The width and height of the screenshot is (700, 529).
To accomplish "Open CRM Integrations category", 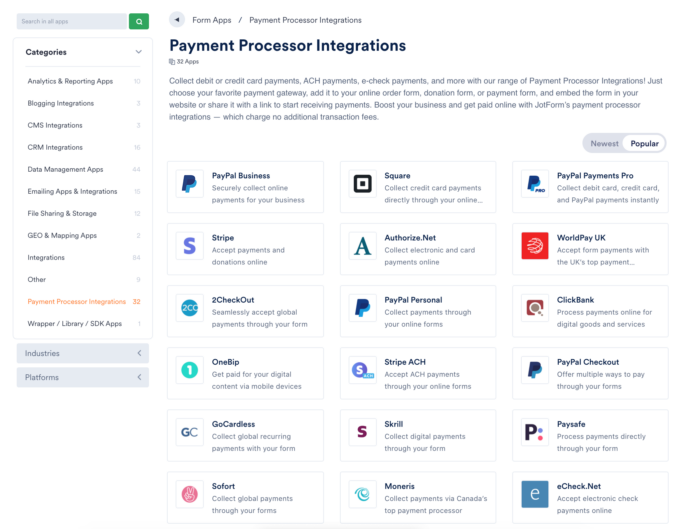I will click(55, 147).
